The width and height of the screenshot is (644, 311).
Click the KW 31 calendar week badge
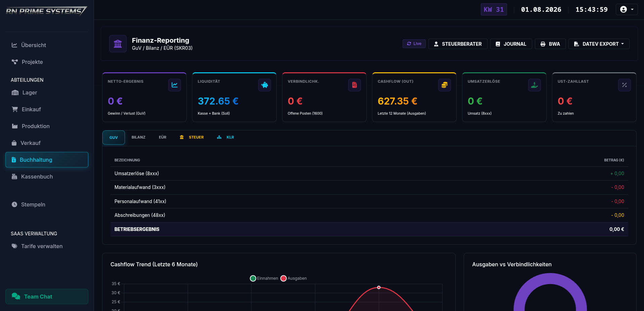pos(494,9)
